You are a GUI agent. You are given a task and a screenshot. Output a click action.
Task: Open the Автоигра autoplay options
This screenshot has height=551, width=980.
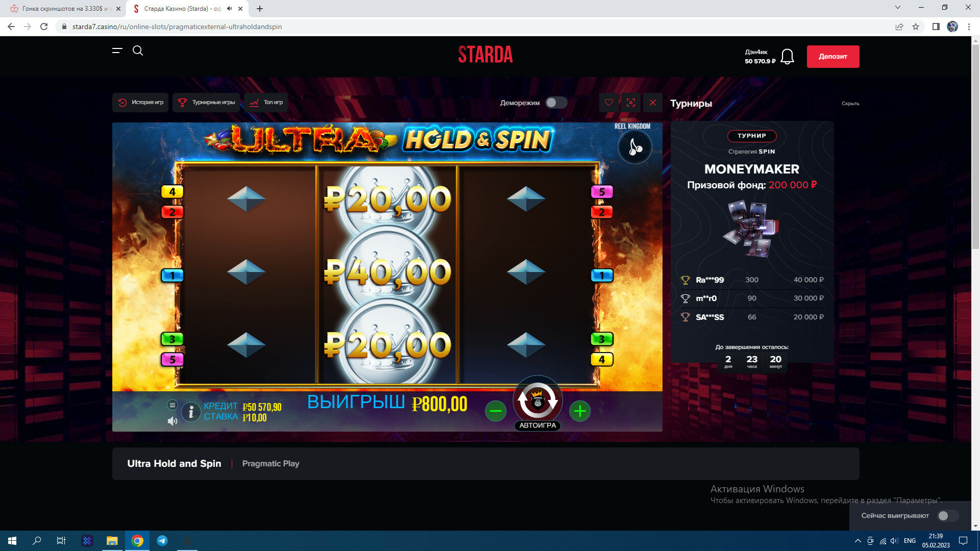tap(537, 425)
